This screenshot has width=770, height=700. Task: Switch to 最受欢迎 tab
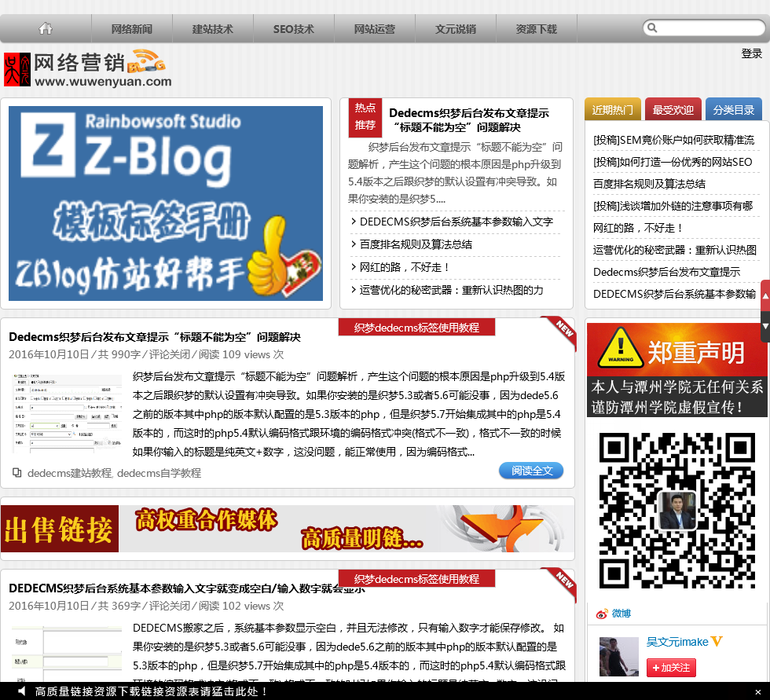[x=673, y=109]
